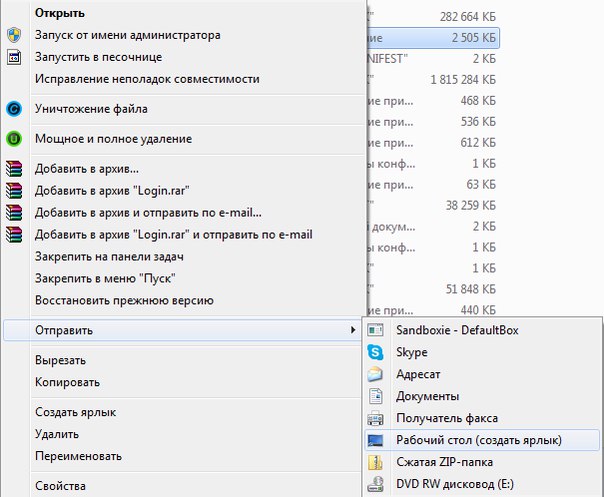Click Переименовать in the context menu
Image resolution: width=604 pixels, height=497 pixels.
[x=78, y=456]
